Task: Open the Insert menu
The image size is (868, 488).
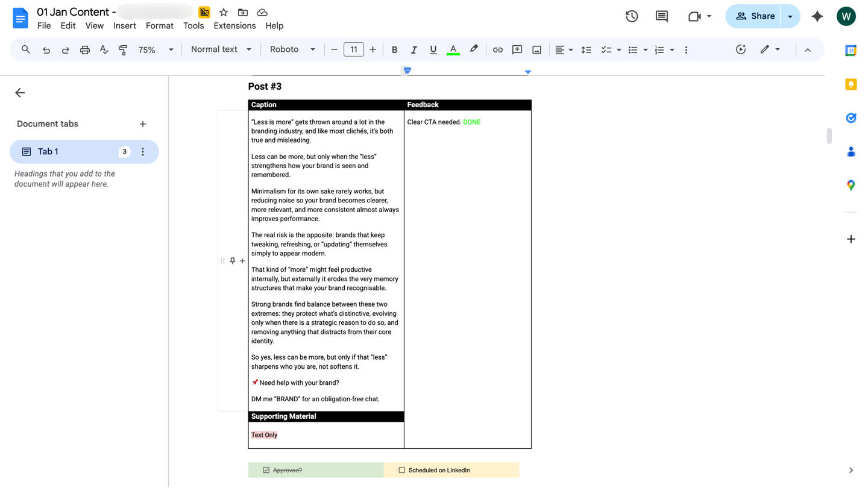Action: [x=124, y=25]
